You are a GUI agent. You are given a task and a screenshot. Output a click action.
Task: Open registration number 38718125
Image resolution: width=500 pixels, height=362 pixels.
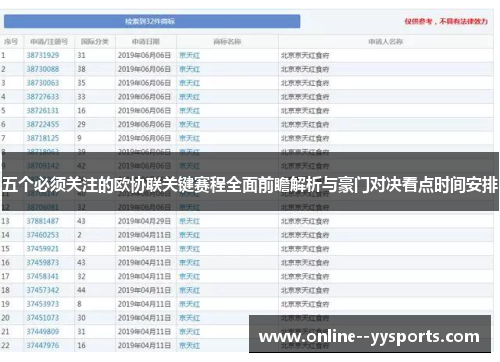[43, 138]
